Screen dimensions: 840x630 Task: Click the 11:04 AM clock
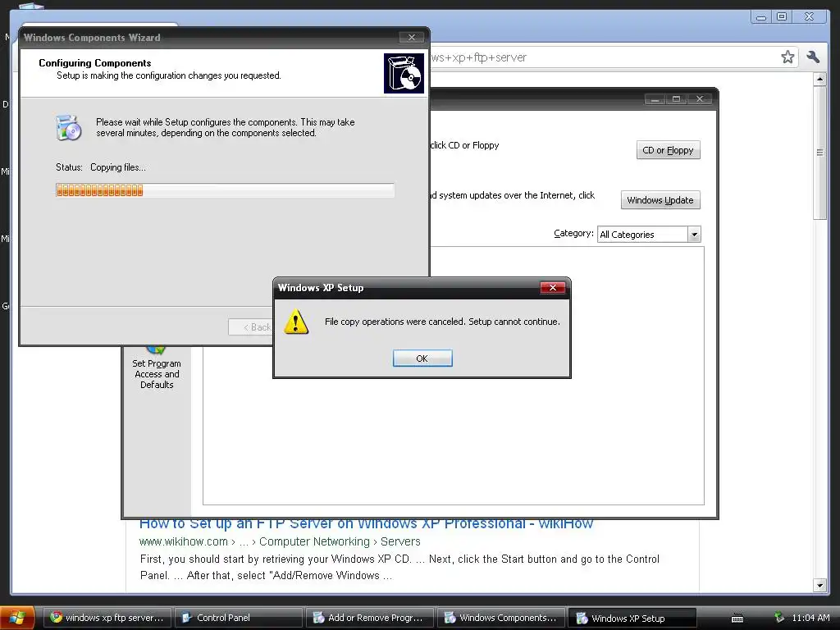(x=810, y=618)
